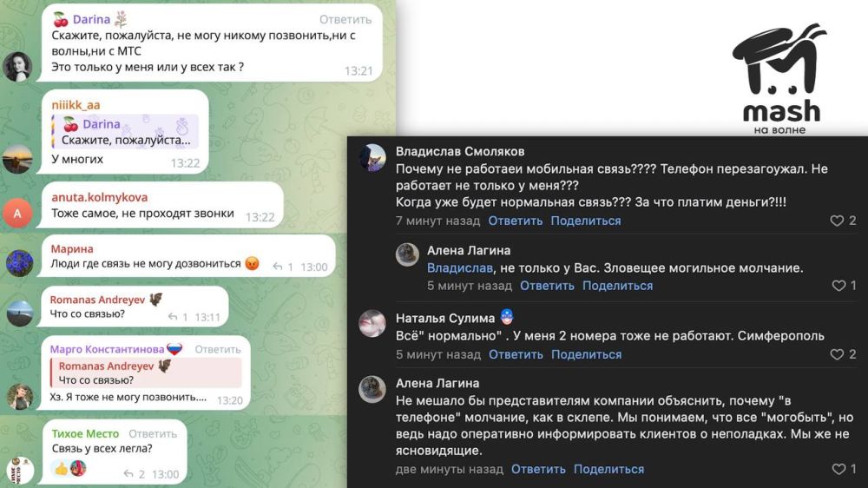Click thumbs up reaction on Тихое Место message
Screen dimensions: 868x488
[61, 469]
